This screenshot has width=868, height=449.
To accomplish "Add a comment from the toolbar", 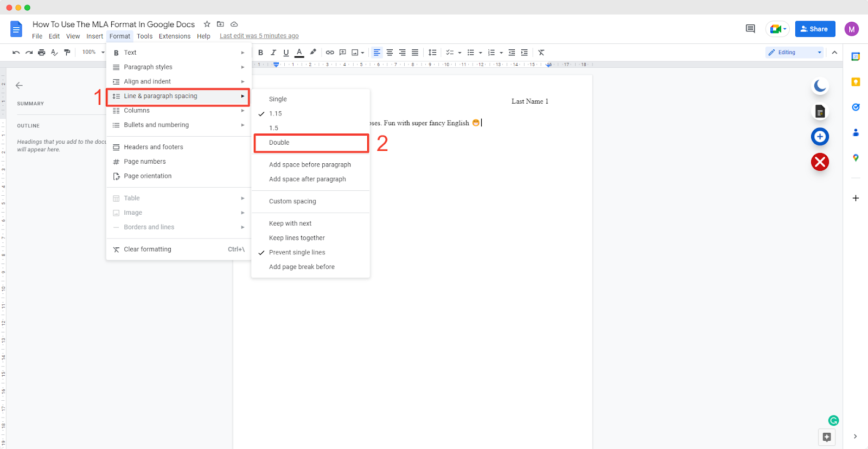I will coord(343,53).
